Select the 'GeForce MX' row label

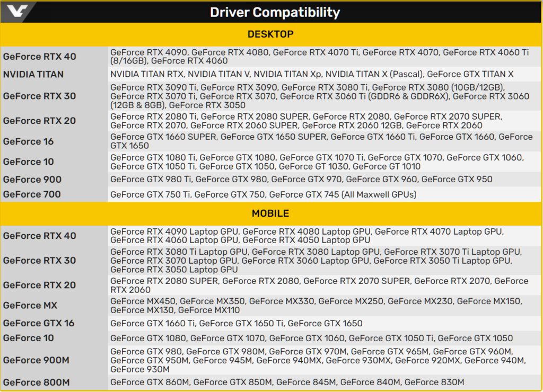(x=30, y=306)
